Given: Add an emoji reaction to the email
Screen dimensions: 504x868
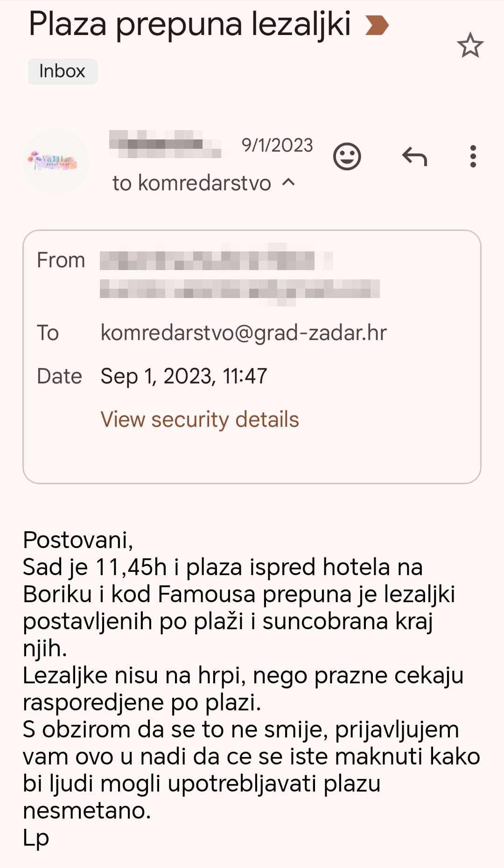Looking at the screenshot, I should pyautogui.click(x=347, y=156).
